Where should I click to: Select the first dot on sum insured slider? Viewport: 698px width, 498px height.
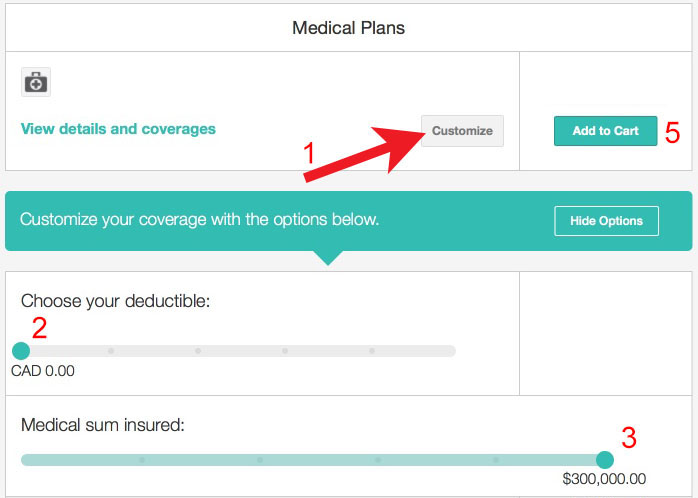[x=142, y=460]
